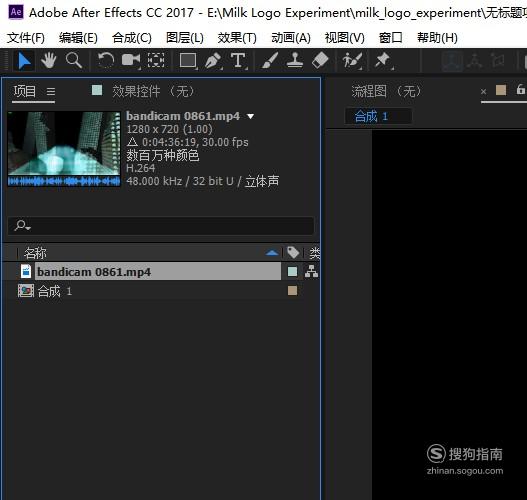The height and width of the screenshot is (500, 527).
Task: Switch to the 项目 panel tab
Action: click(x=25, y=91)
